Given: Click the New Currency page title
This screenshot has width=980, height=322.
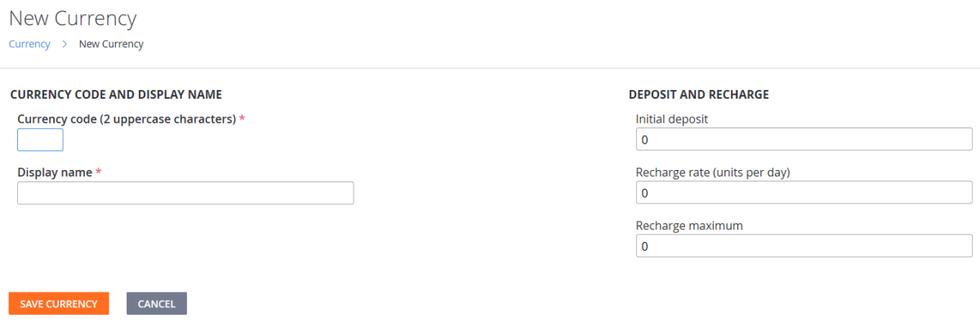Looking at the screenshot, I should pos(73,18).
